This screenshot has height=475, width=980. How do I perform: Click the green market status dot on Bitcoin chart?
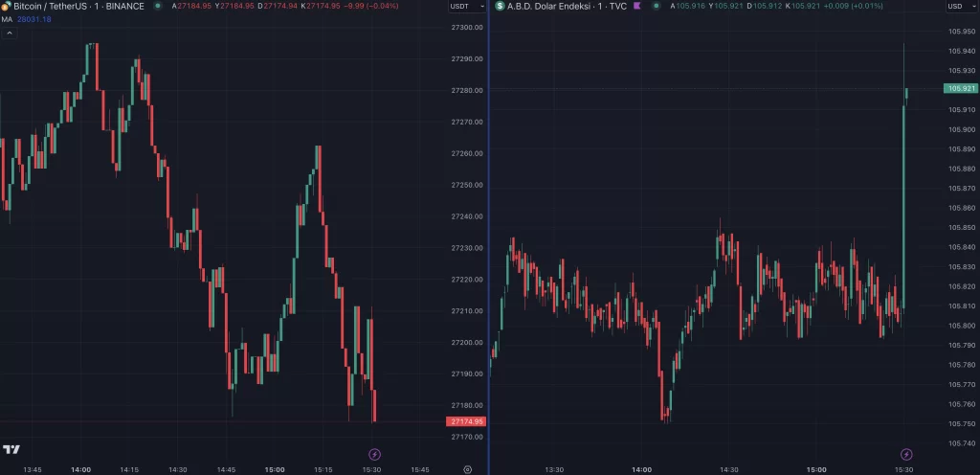pos(158,6)
